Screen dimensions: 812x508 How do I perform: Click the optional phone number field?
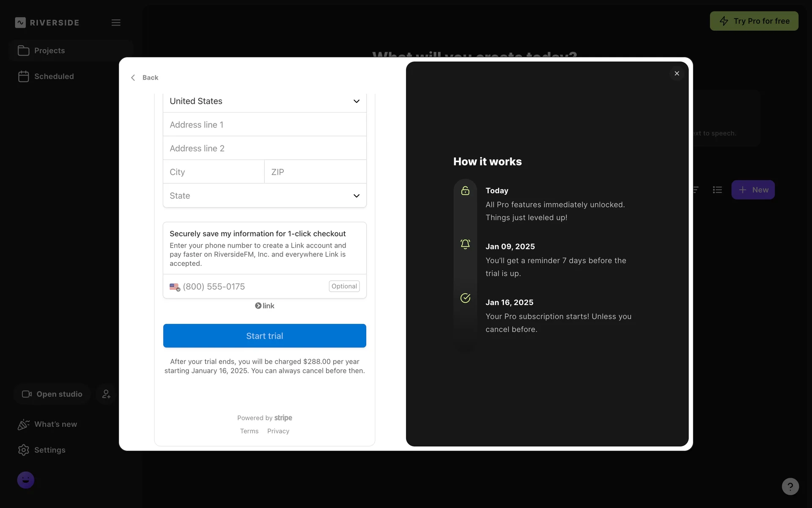[254, 287]
